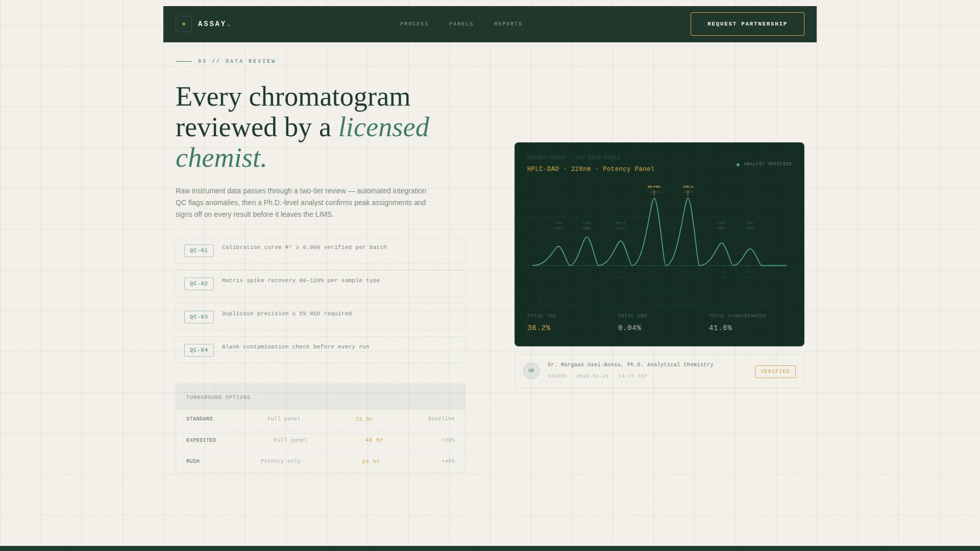Select the THCA peak marker

(x=689, y=187)
